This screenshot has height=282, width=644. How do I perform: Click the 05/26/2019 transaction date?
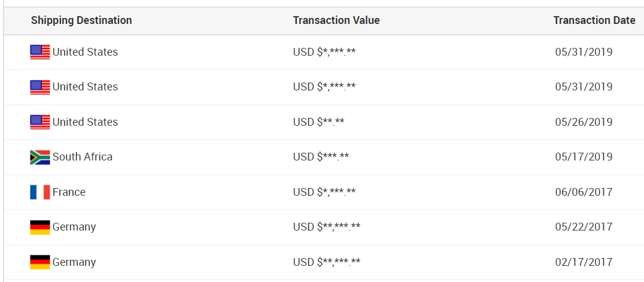click(584, 122)
